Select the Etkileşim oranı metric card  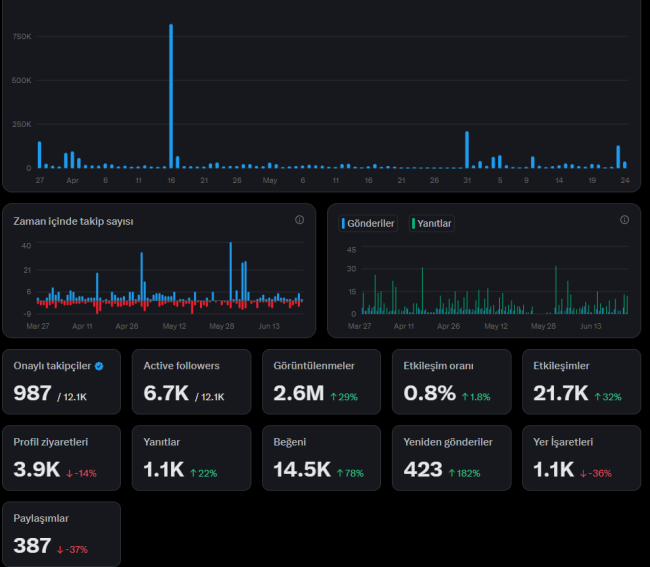(451, 382)
